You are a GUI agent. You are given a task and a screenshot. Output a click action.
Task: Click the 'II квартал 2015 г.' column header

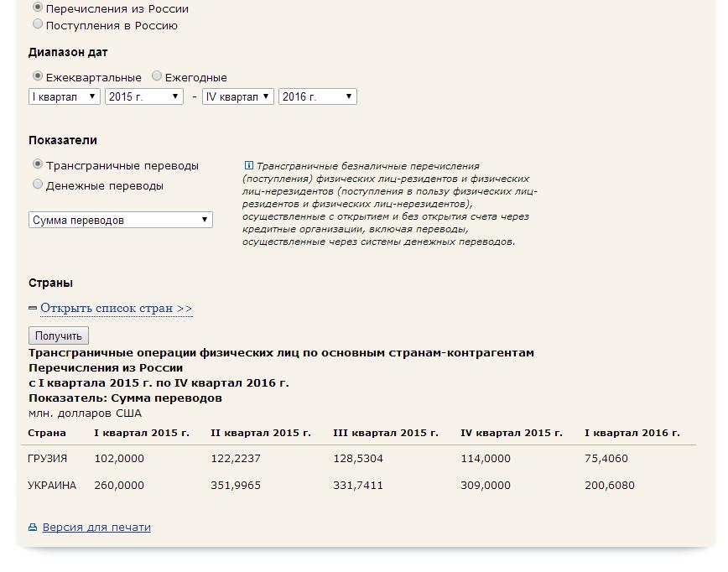(x=261, y=433)
